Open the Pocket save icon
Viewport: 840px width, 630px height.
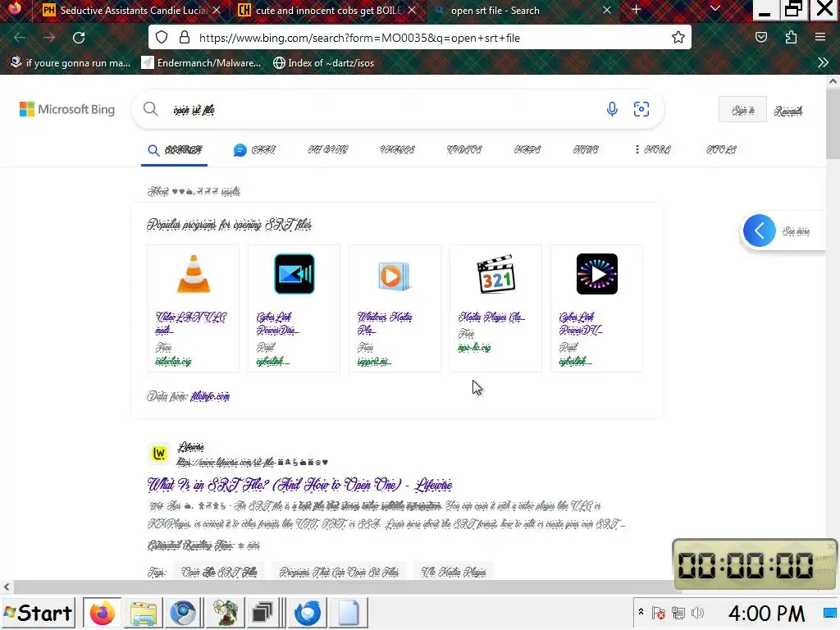coord(761,38)
